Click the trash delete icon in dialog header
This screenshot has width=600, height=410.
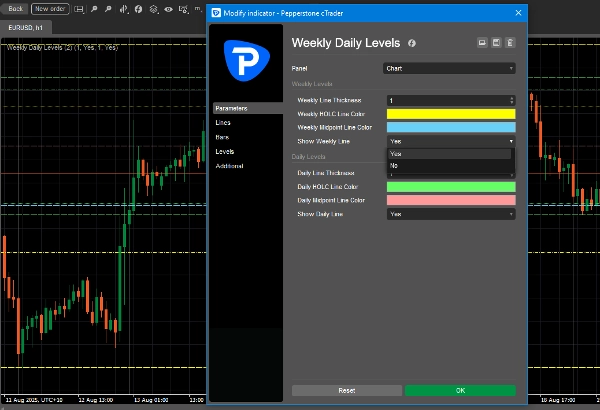coord(510,42)
